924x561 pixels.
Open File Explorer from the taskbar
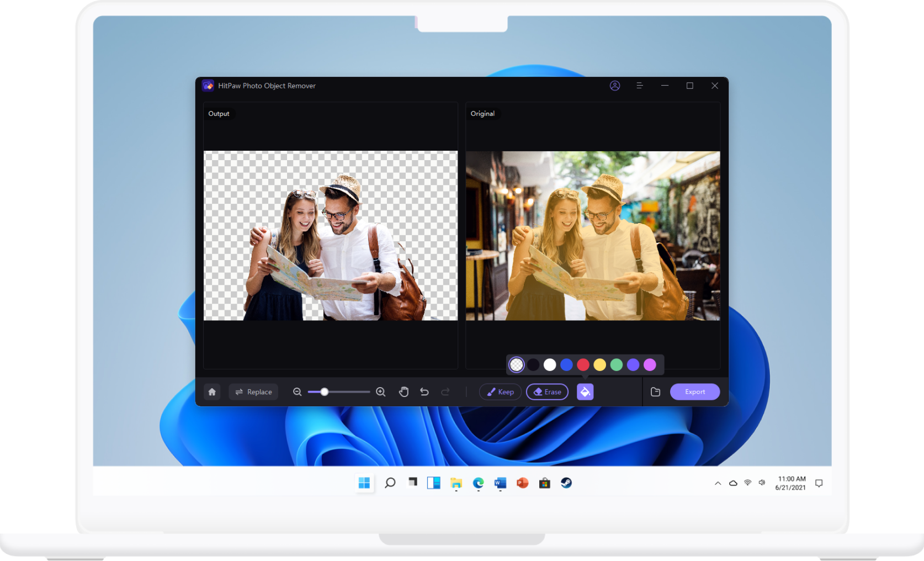[456, 483]
